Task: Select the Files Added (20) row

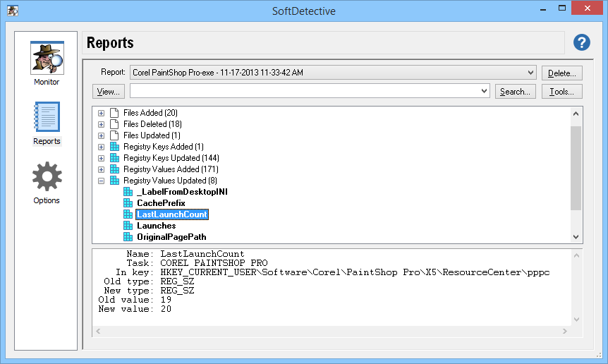Action: point(150,113)
